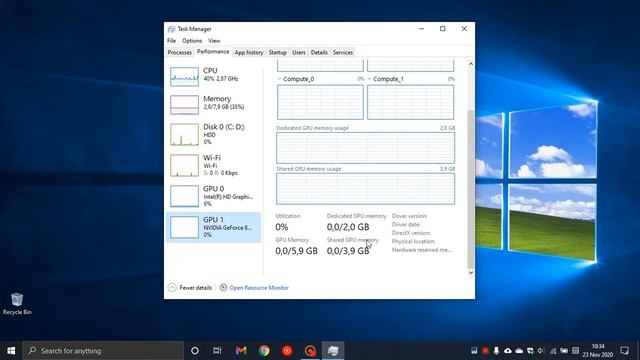Click the Task Manager title bar icon
The width and height of the screenshot is (640, 360).
point(171,29)
